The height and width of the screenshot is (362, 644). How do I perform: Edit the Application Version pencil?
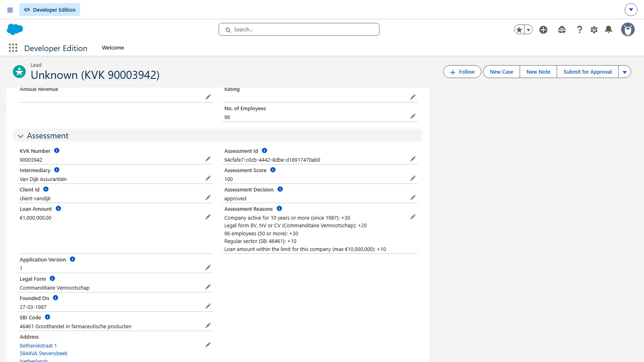tap(208, 267)
